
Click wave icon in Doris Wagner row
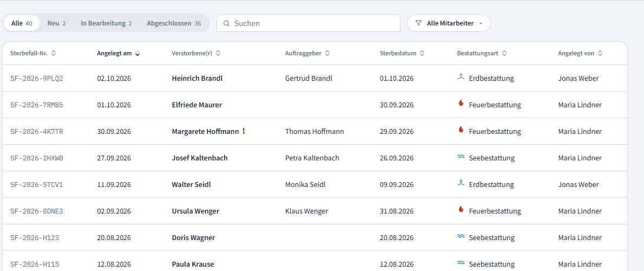(461, 236)
